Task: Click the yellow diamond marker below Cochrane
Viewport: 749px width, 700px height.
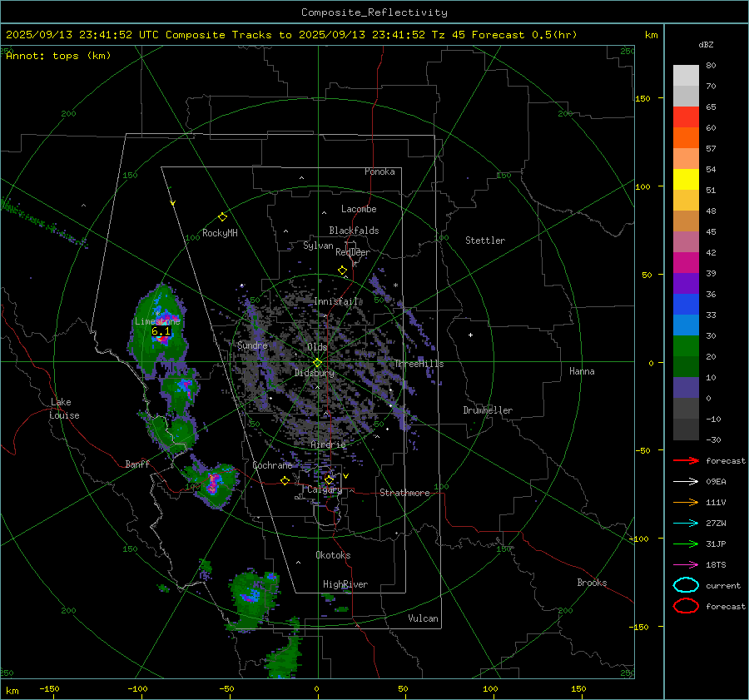Action: click(x=285, y=480)
